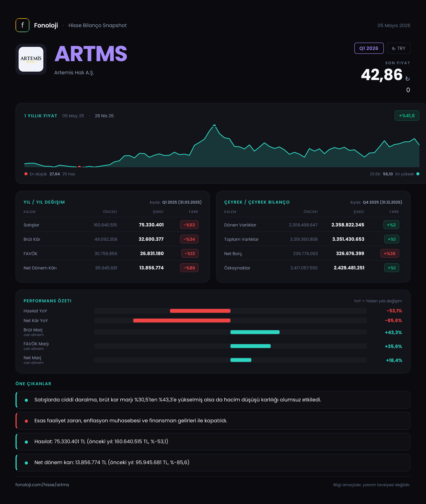The height and width of the screenshot is (504, 426).
Task: Click the Toplam Varlıklar +%1 badge
Action: click(x=392, y=239)
